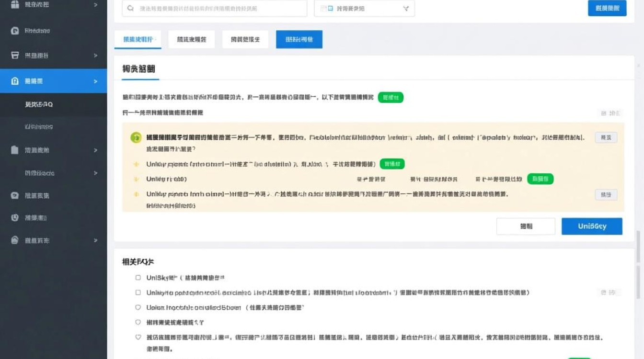Open the filter dropdown next to the search bar
Image resolution: width=644 pixels, height=359 pixels.
406,8
